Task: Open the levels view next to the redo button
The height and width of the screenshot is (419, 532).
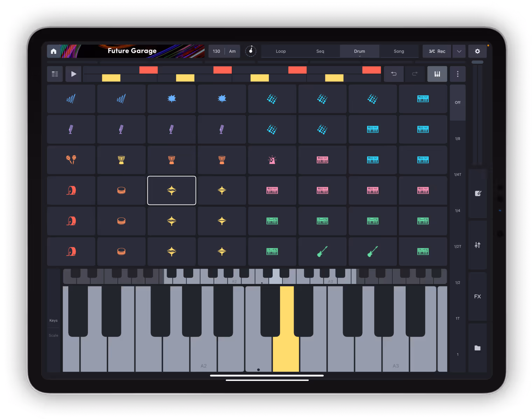Action: tap(437, 74)
